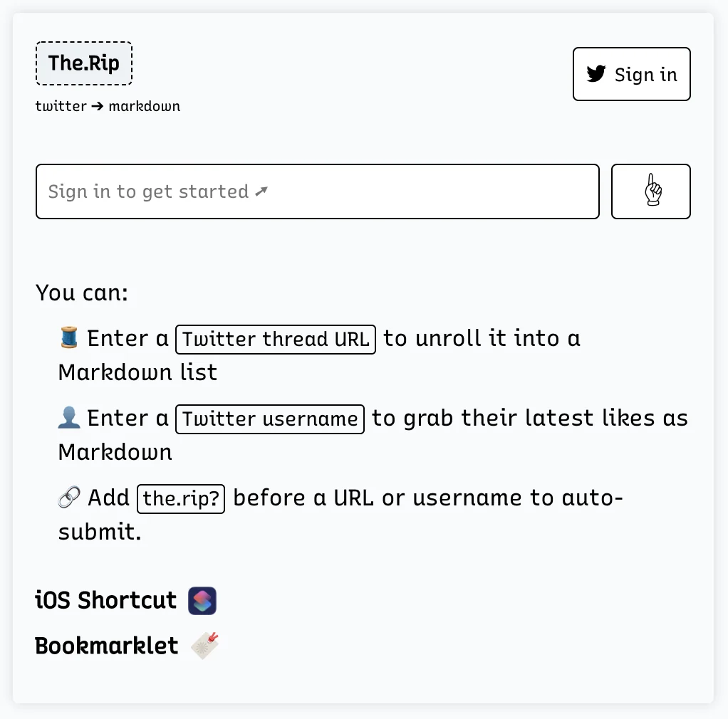This screenshot has height=719, width=728.
Task: Submit using the pointing hand button
Action: click(x=650, y=191)
